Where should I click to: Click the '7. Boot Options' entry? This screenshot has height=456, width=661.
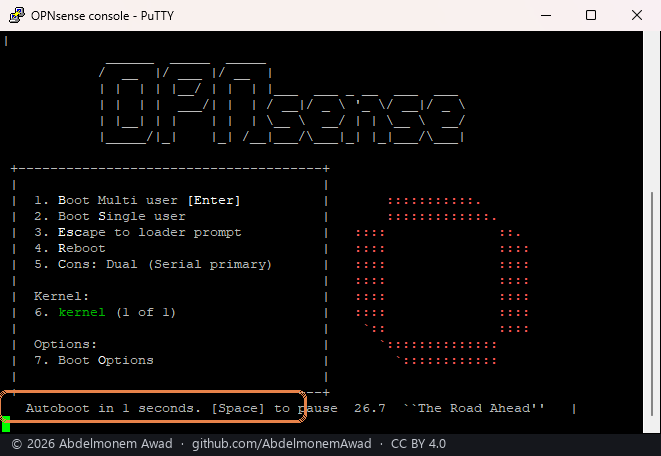click(x=94, y=360)
